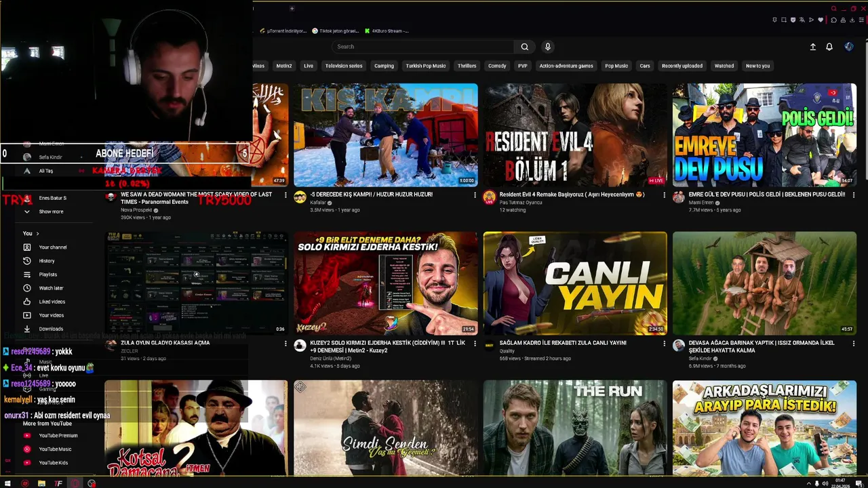Expand the You section chevron
This screenshot has height=488, width=868.
coord(38,234)
